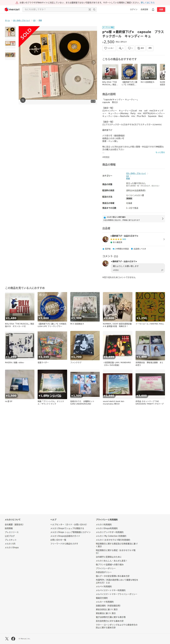Click the いいね heart button
This screenshot has height=644, width=170.
109,48
